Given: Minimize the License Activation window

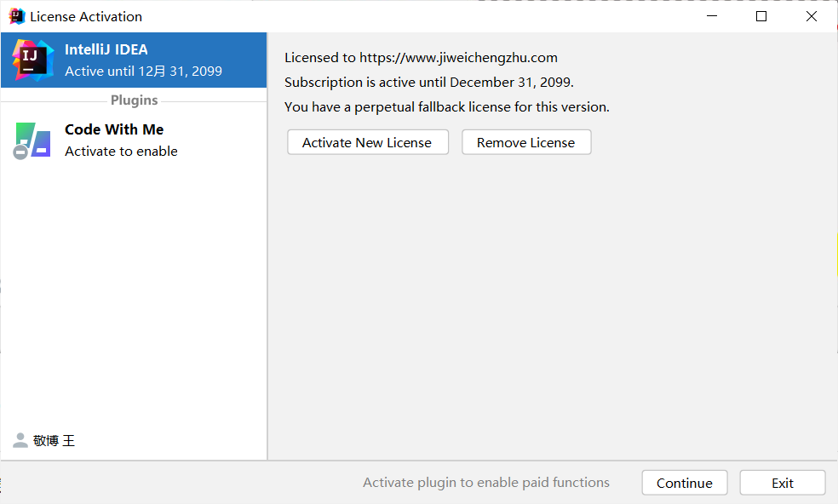Looking at the screenshot, I should coord(712,16).
